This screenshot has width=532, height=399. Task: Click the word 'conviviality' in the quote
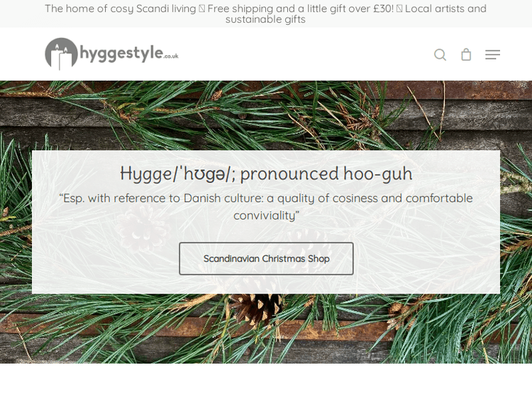265,215
